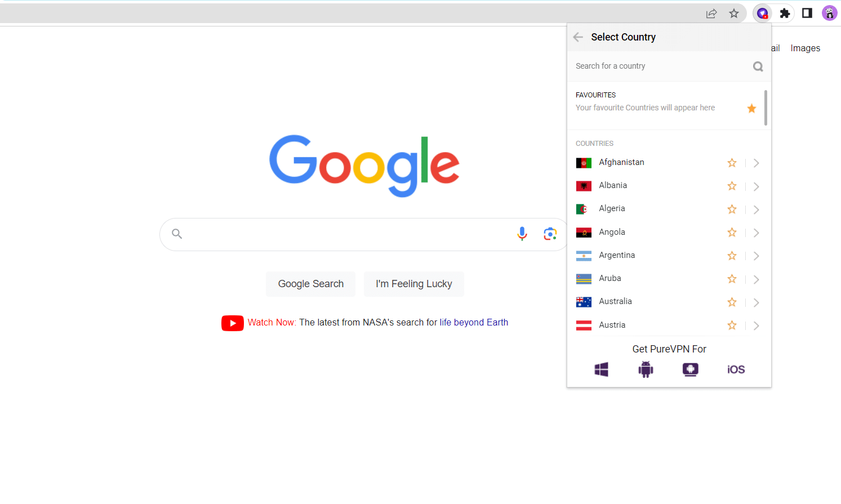
Task: Select Aruba from country list
Action: pos(610,278)
